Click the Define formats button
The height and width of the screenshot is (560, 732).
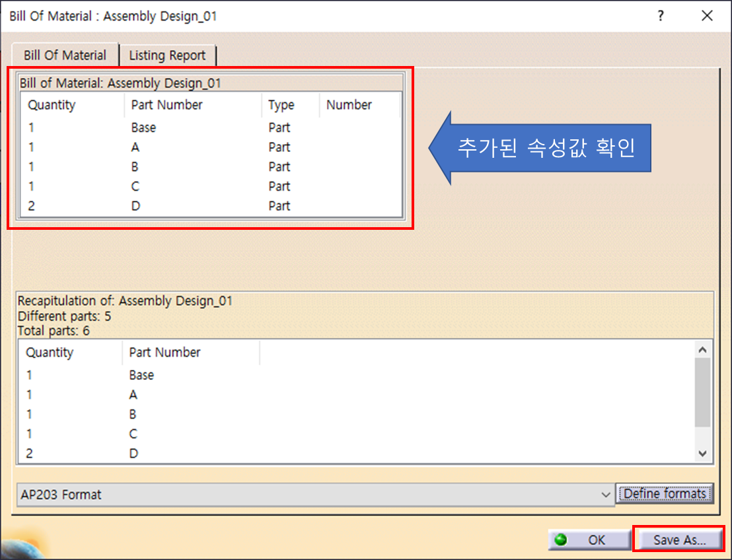tap(665, 494)
